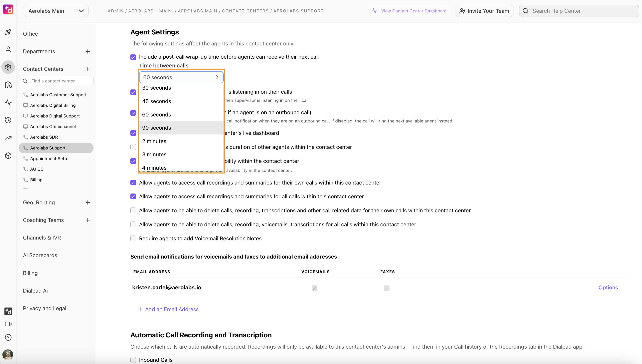The width and height of the screenshot is (642, 364).
Task: Open the Office settings menu item
Action: tap(30, 34)
